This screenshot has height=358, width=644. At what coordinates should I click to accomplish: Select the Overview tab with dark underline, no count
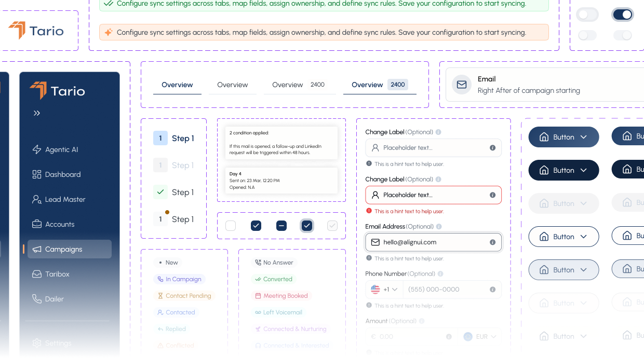(177, 85)
